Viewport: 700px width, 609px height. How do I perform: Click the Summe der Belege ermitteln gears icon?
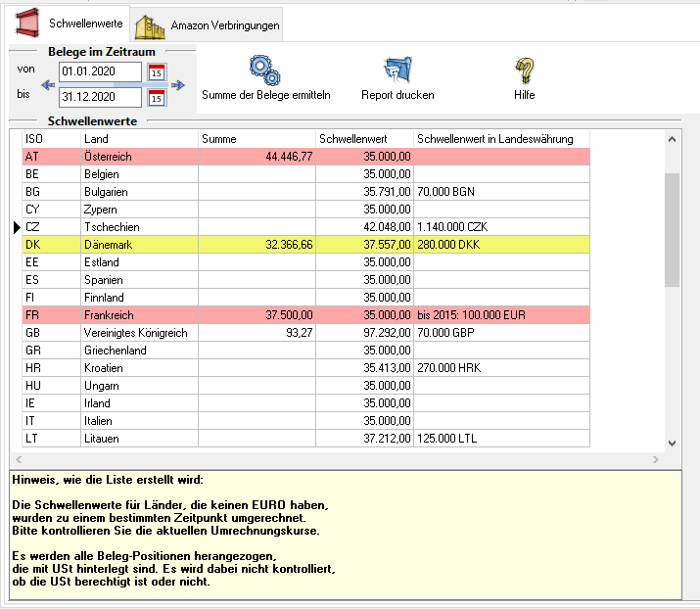(264, 70)
